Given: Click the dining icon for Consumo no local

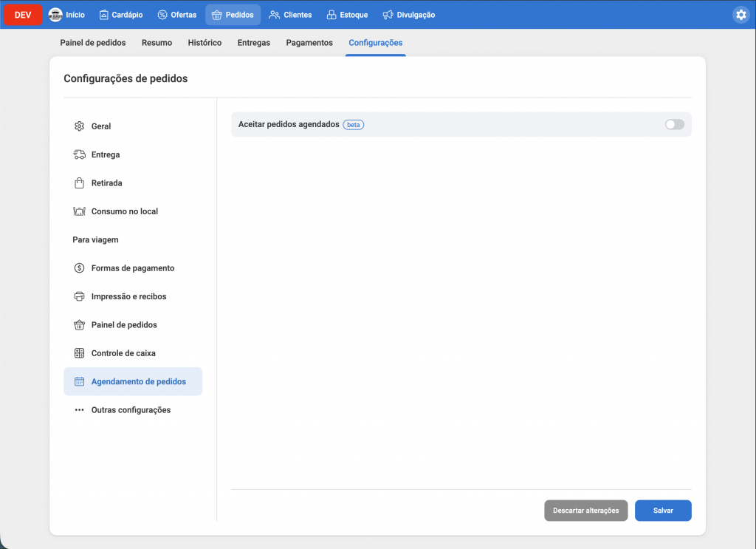Looking at the screenshot, I should 79,211.
